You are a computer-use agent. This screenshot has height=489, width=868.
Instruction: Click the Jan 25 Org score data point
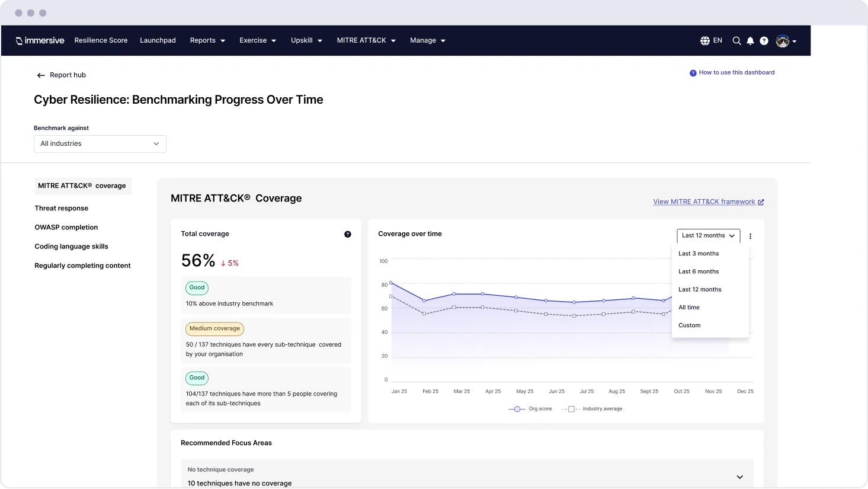tap(391, 283)
